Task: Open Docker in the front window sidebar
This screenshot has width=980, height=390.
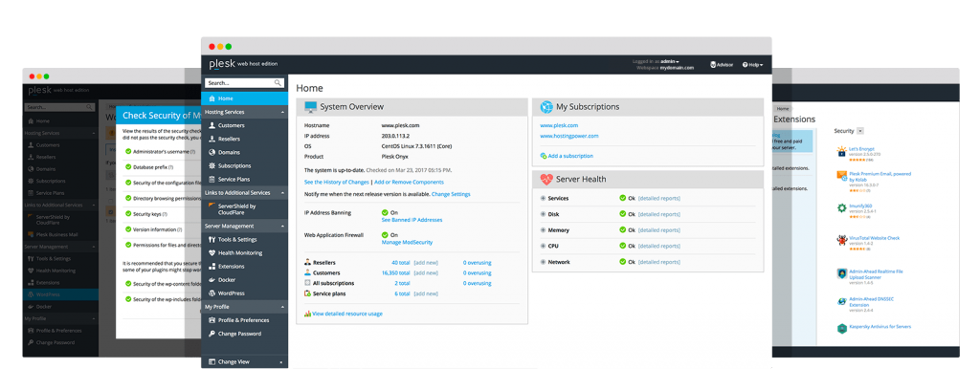Action: [x=230, y=279]
